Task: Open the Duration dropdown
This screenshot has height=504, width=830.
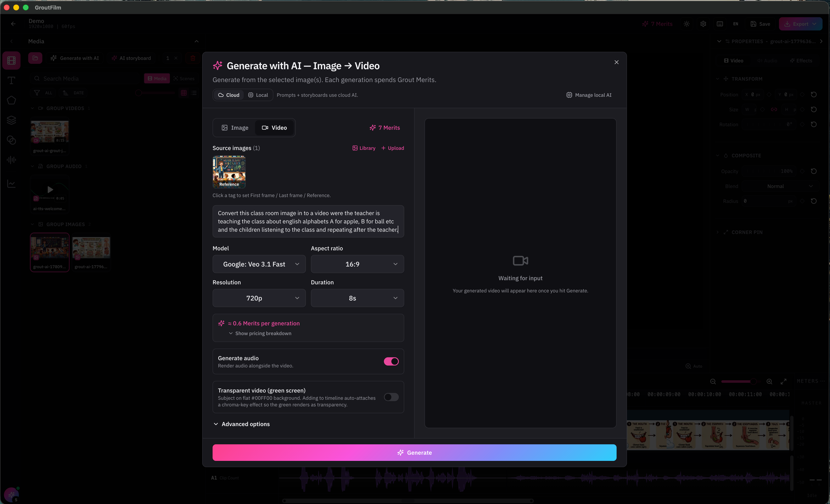Action: tap(357, 298)
